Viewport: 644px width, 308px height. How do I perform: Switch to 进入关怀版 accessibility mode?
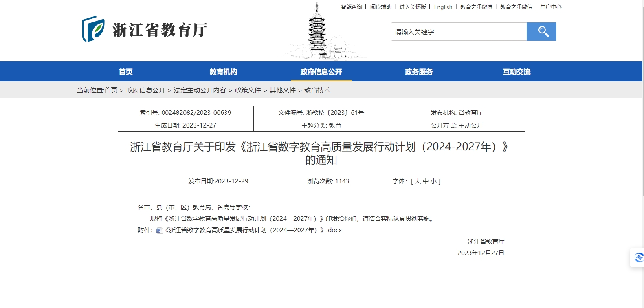[x=412, y=7]
